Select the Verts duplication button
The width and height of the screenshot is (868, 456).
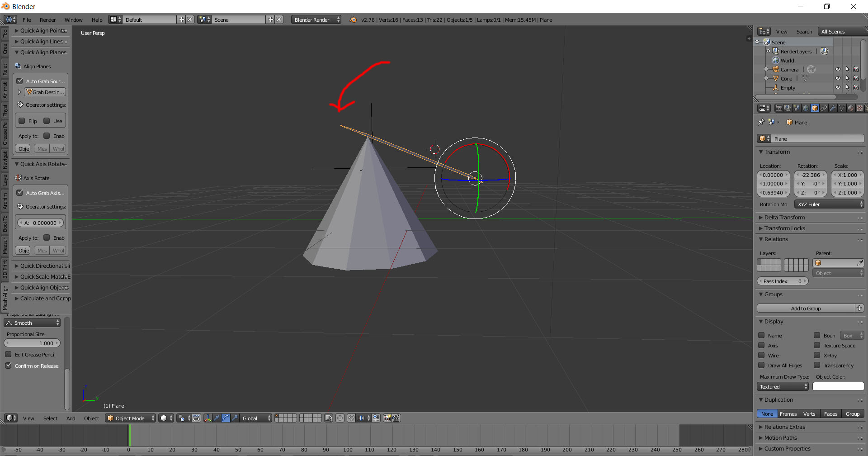[809, 414]
